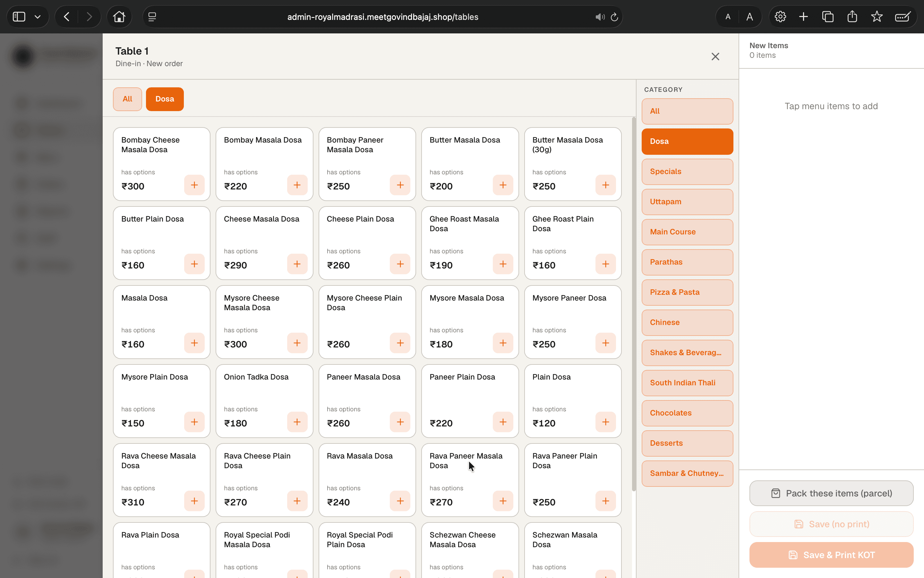The width and height of the screenshot is (924, 578).
Task: Add Paneer Masala Dosa with plus icon
Action: [x=400, y=422]
